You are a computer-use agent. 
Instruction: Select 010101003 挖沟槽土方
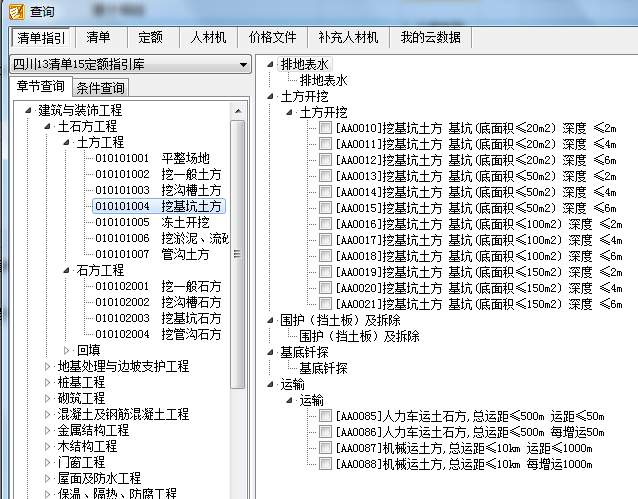click(x=158, y=190)
